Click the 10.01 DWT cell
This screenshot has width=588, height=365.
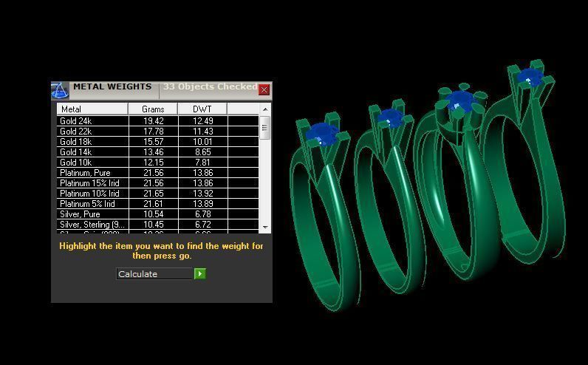[203, 141]
